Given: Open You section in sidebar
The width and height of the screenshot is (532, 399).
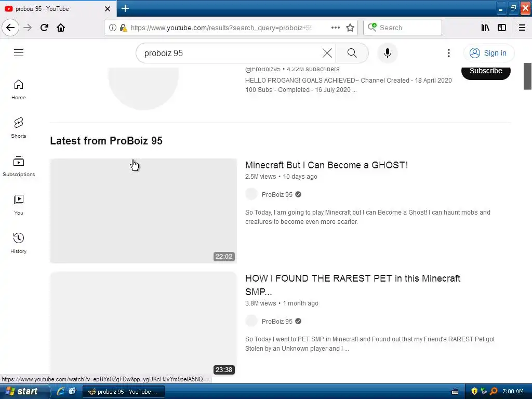Looking at the screenshot, I should [x=19, y=205].
